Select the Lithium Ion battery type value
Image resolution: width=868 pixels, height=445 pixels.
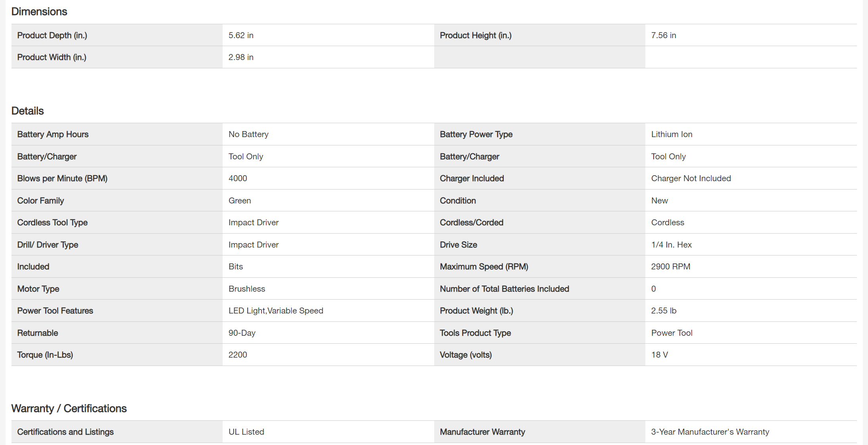click(x=672, y=134)
